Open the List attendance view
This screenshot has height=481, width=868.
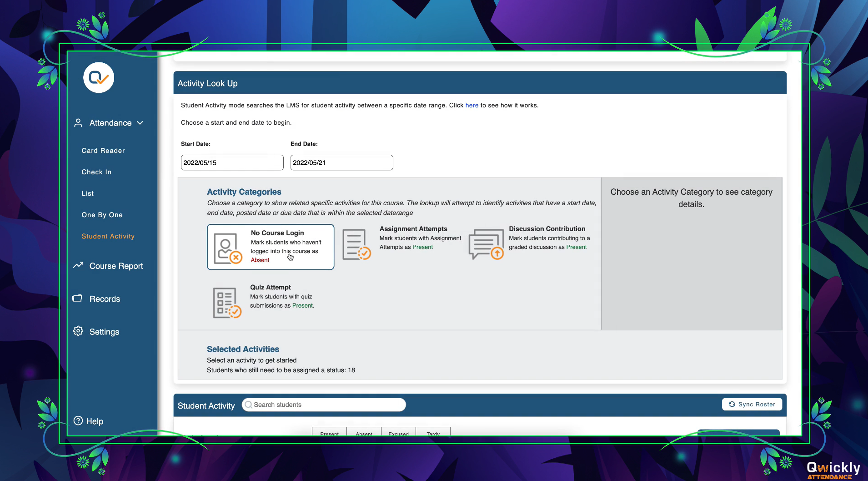pyautogui.click(x=88, y=193)
